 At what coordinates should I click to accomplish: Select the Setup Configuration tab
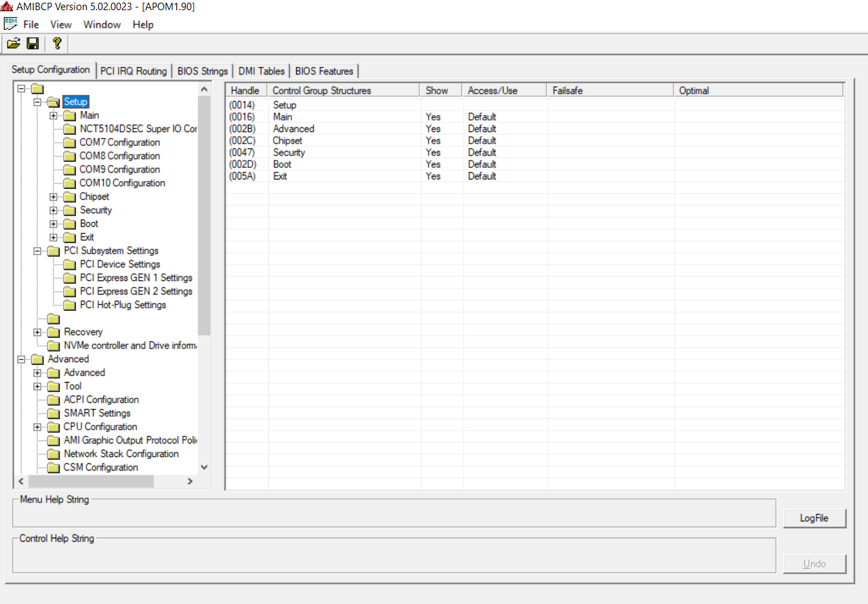[x=51, y=70]
